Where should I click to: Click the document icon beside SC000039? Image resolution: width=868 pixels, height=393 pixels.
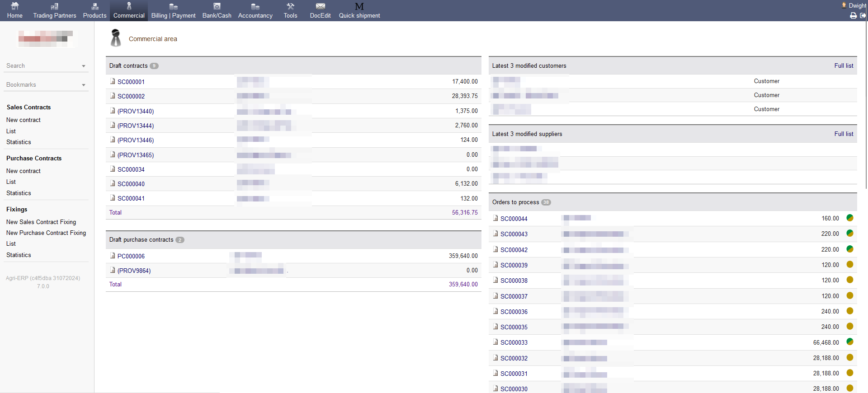click(495, 265)
